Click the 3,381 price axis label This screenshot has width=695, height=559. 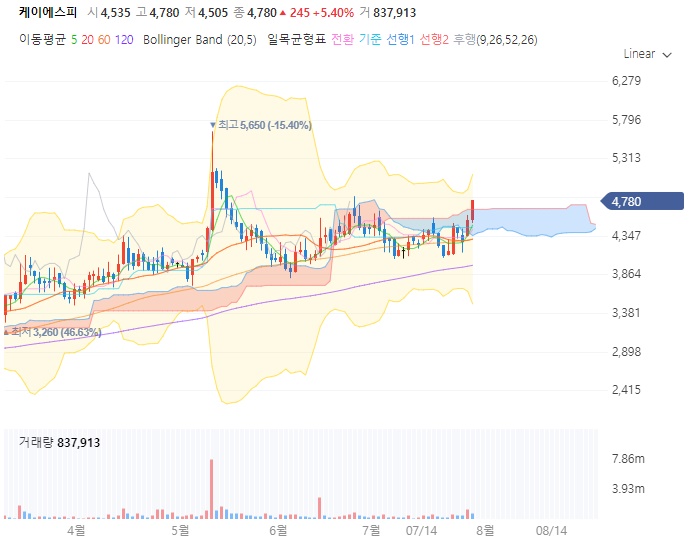[626, 313]
